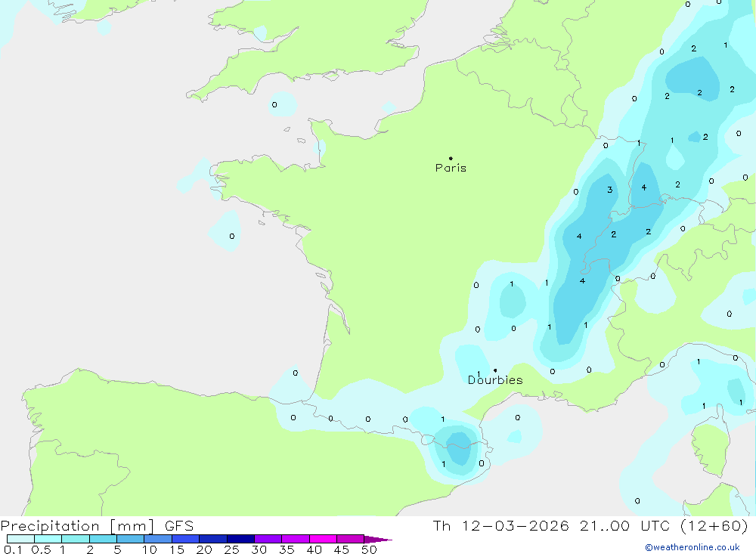Select the 30–35 mm legend swatch

click(268, 539)
